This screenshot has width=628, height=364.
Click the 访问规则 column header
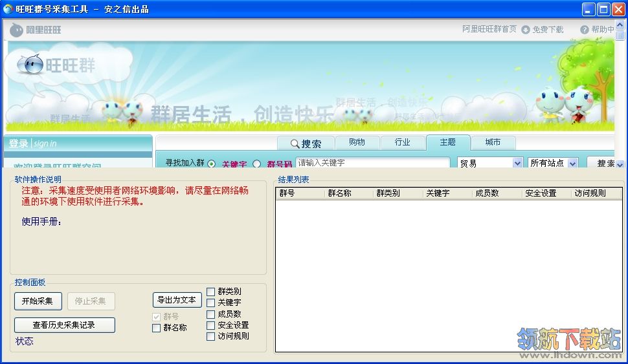(596, 193)
